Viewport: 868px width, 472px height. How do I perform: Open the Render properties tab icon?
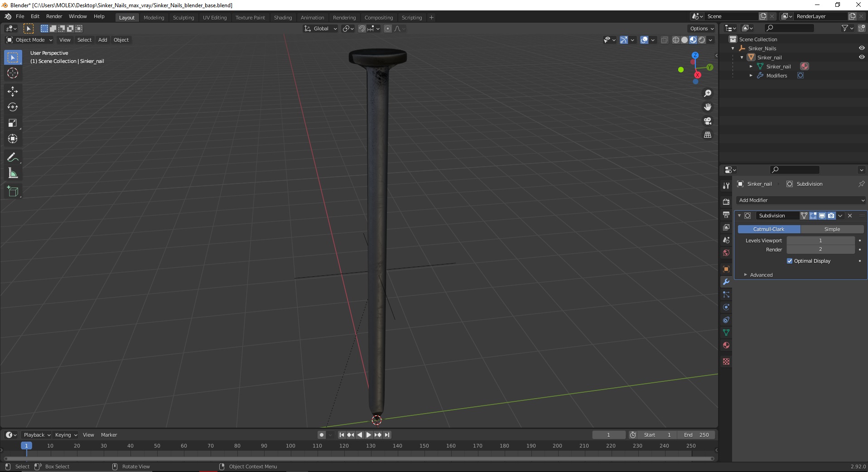point(726,202)
